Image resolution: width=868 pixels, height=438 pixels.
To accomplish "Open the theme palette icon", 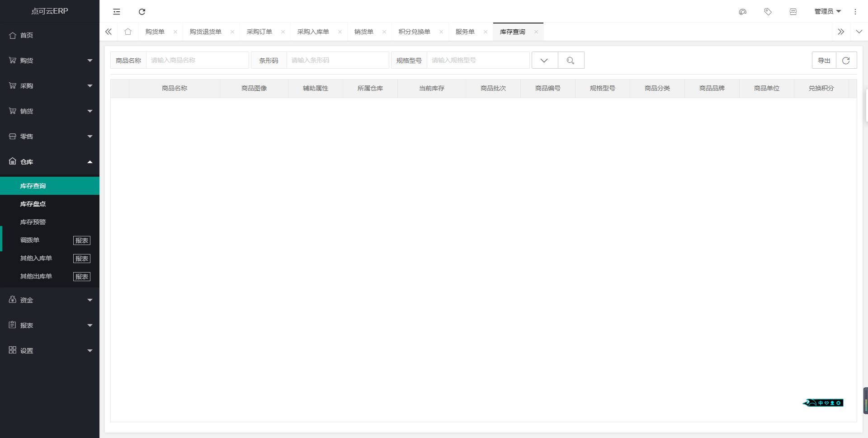I will click(x=742, y=12).
